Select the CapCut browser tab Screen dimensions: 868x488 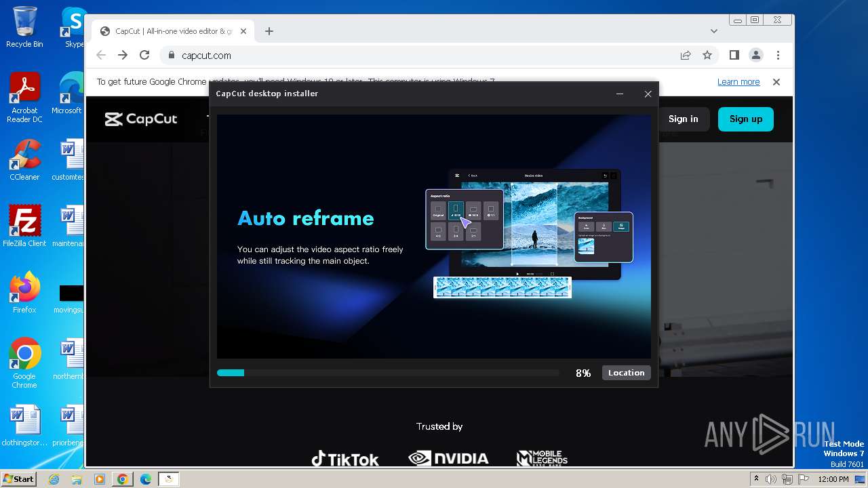click(x=173, y=31)
